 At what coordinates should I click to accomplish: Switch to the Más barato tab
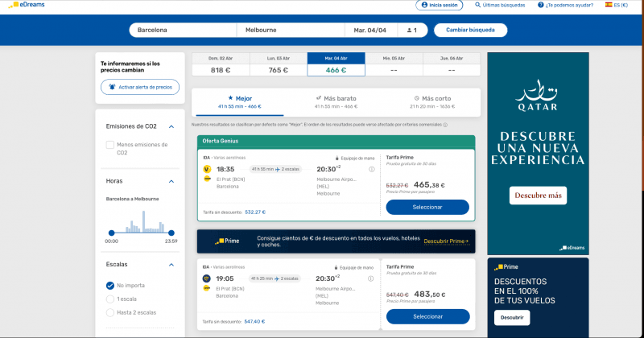[x=336, y=102]
